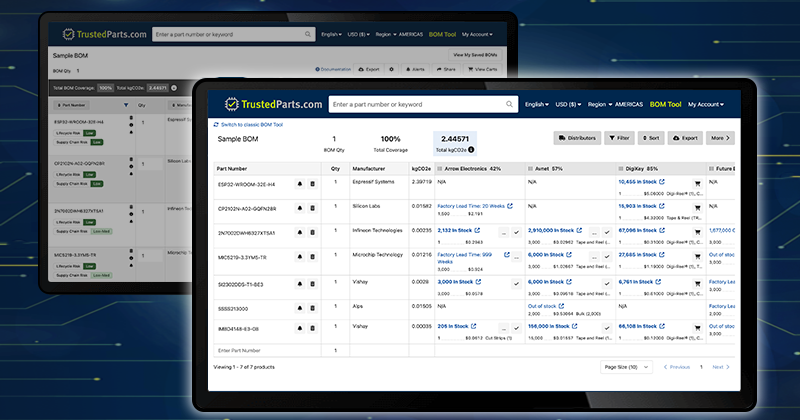The width and height of the screenshot is (800, 420).
Task: Click alert bell for 2N7002DWH6327XTSA1 in front screen
Action: click(x=300, y=232)
